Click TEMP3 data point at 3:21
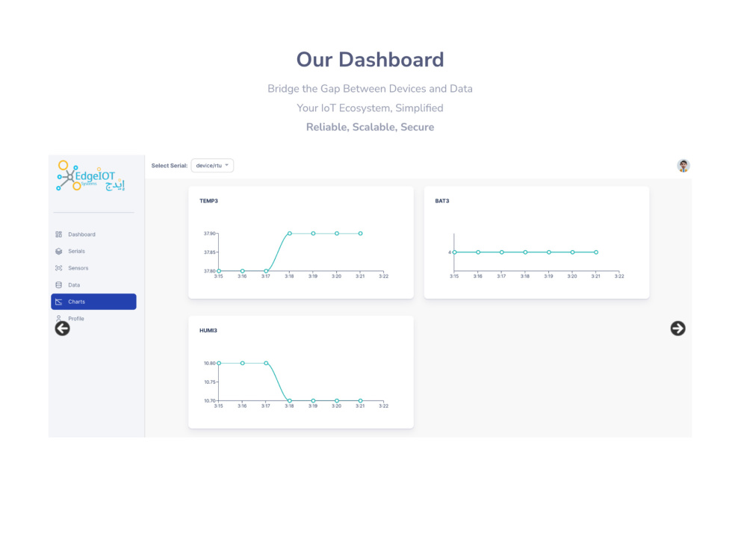The height and width of the screenshot is (560, 747). 361,233
